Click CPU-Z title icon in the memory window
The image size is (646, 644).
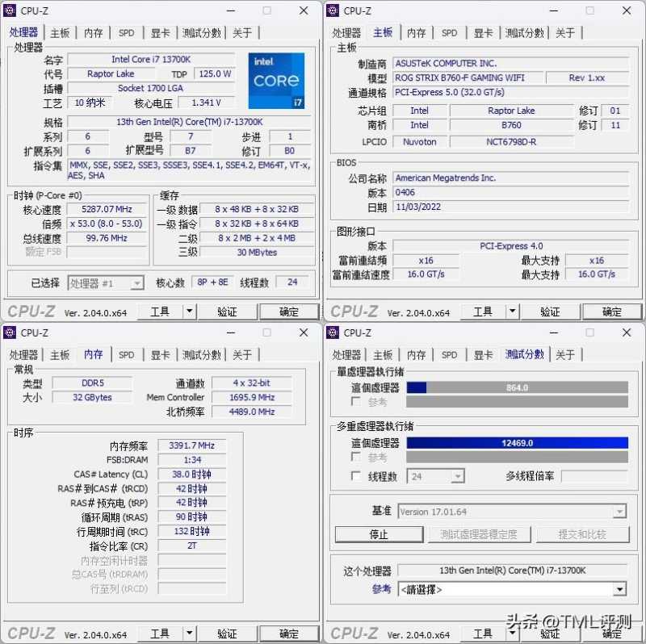tap(11, 332)
